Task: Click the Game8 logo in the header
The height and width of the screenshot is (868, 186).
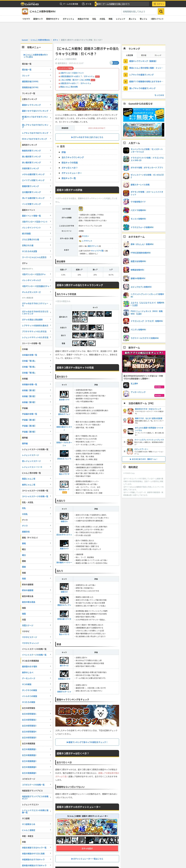Action: pos(30,4)
